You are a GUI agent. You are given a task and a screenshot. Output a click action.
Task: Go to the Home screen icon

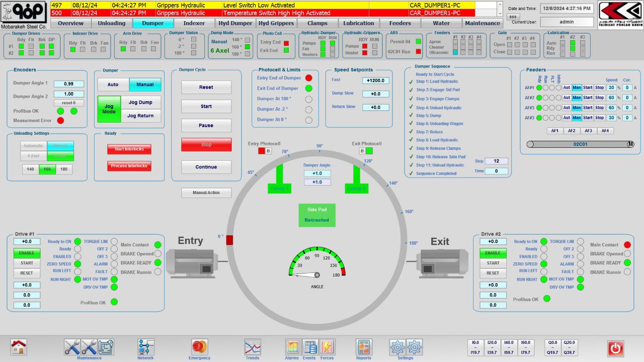[19, 347]
